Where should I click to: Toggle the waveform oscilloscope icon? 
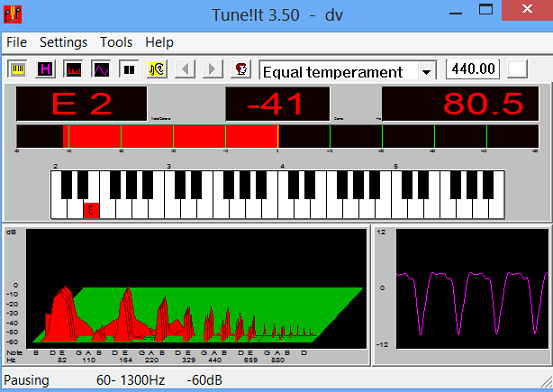(101, 69)
